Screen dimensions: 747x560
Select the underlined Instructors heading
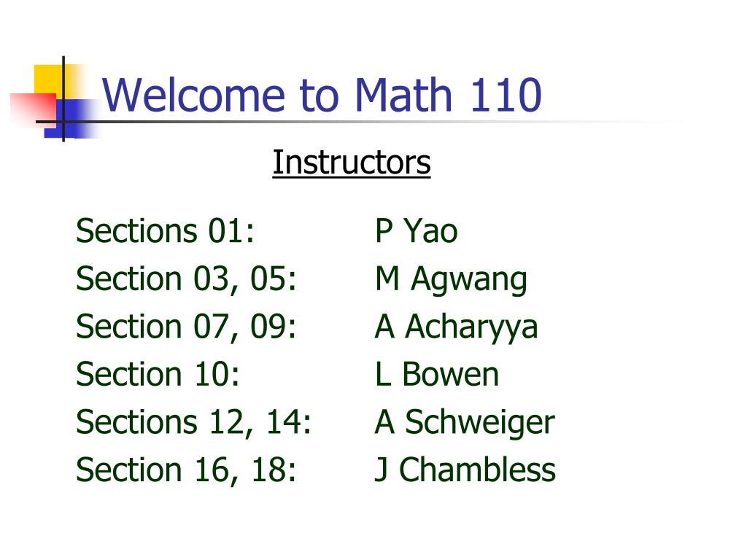pyautogui.click(x=352, y=163)
